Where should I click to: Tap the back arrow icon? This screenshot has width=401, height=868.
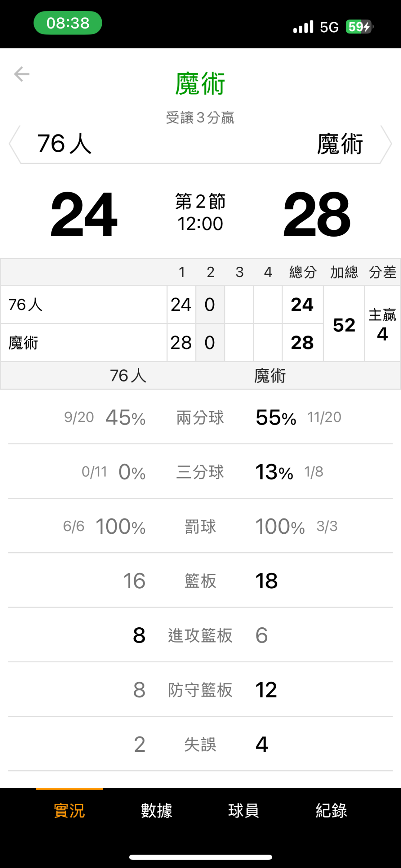point(22,74)
